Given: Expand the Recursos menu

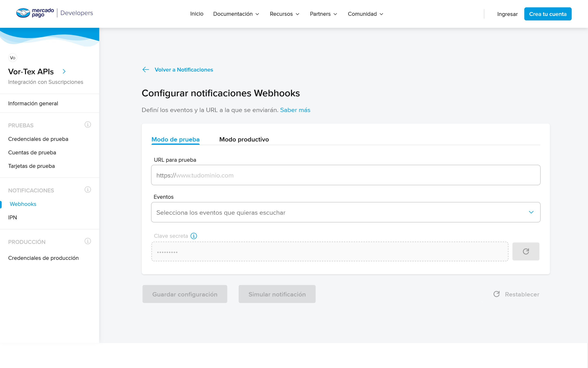Looking at the screenshot, I should (285, 14).
